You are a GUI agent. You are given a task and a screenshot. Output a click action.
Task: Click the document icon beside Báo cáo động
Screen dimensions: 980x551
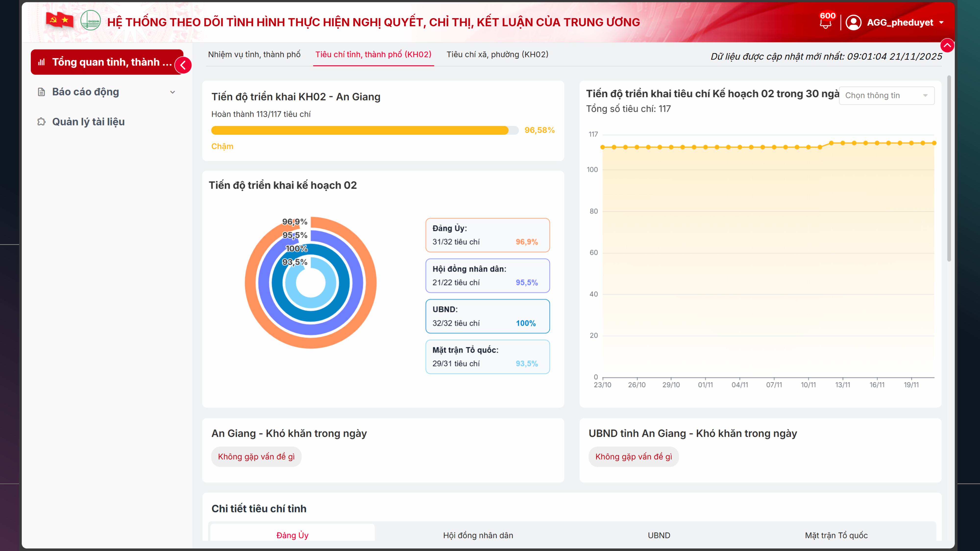[x=41, y=92]
